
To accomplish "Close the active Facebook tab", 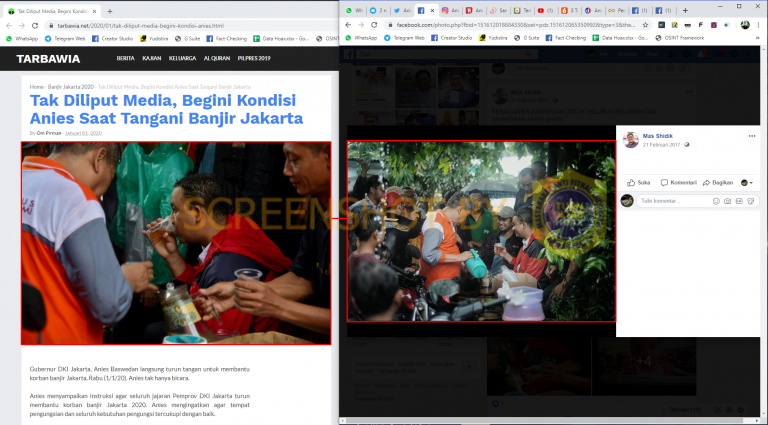I will click(432, 10).
